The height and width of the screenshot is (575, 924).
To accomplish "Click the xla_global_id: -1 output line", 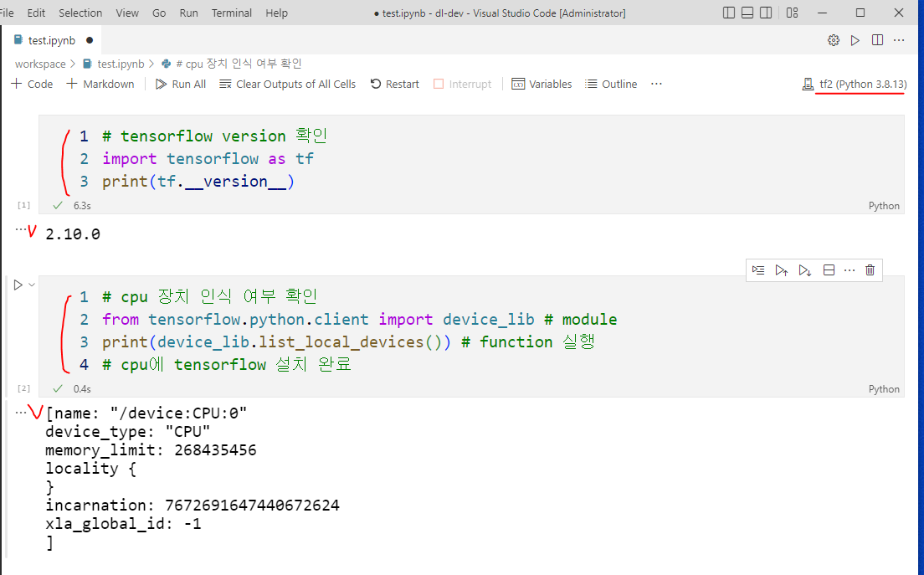I will [123, 524].
